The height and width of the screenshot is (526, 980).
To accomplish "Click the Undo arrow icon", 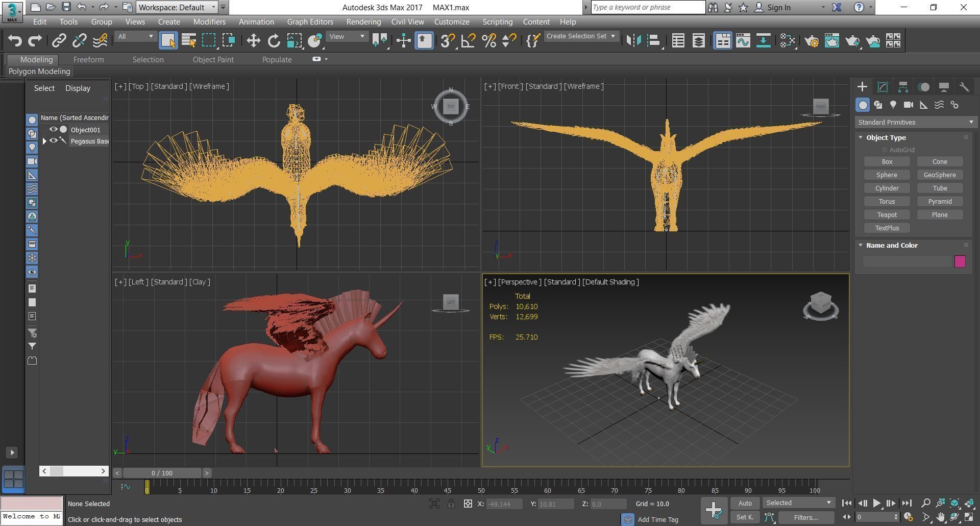I will (15, 41).
